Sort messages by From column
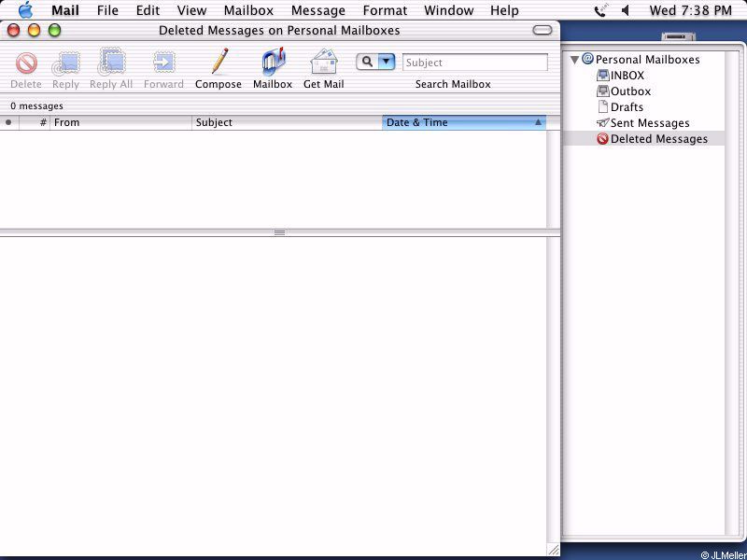This screenshot has width=747, height=560. (121, 122)
